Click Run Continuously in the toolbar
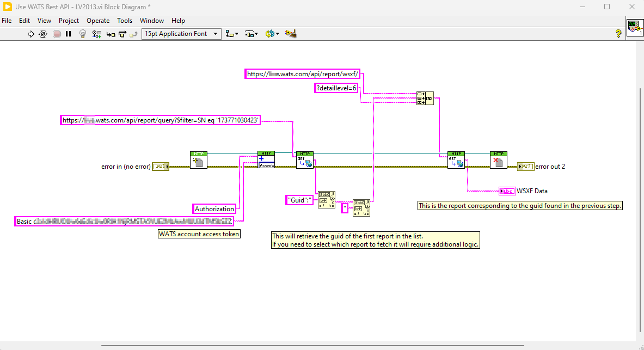This screenshot has width=644, height=350. click(43, 34)
